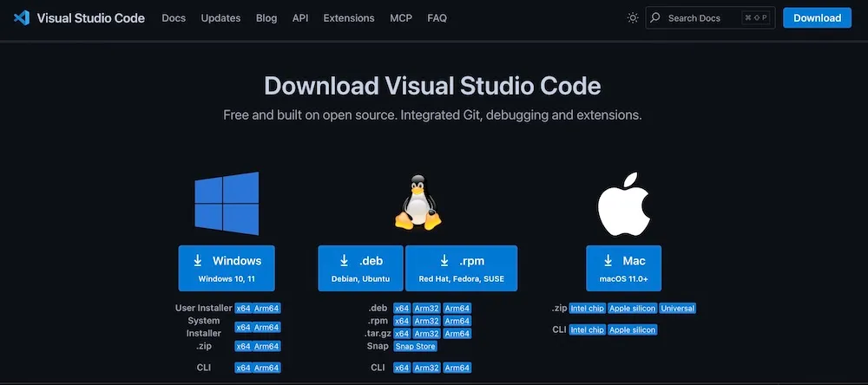Choose Arm32 for Linux .tar.gz
The height and width of the screenshot is (385, 868).
pos(426,334)
